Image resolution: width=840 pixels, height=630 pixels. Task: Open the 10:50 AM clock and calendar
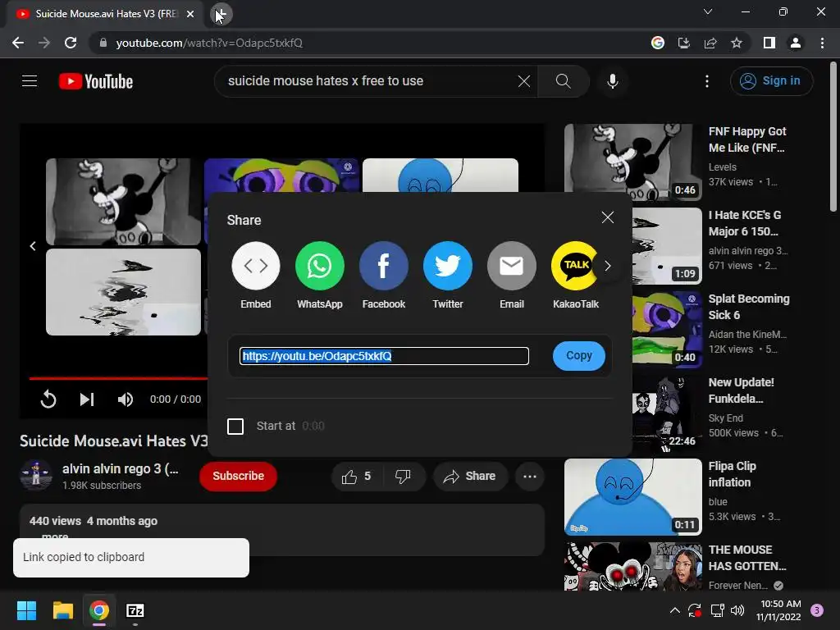pos(780,610)
